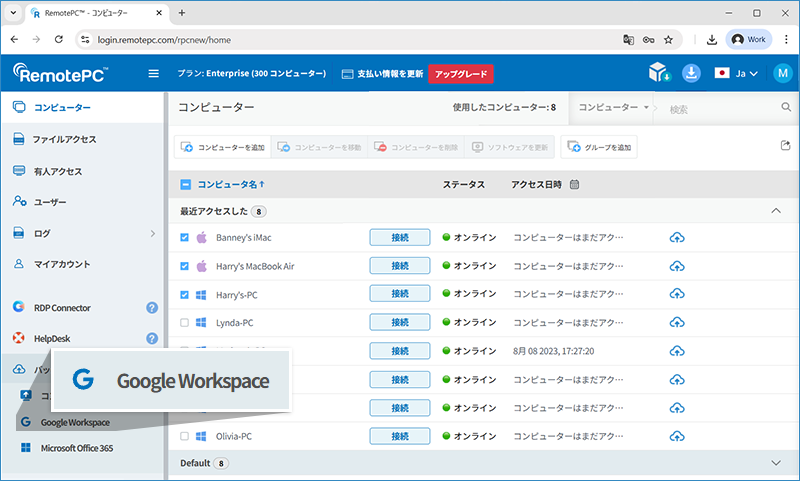Screen dimensions: 800x481
Task: Click 接続 for Lynda-PC
Action: (x=400, y=322)
